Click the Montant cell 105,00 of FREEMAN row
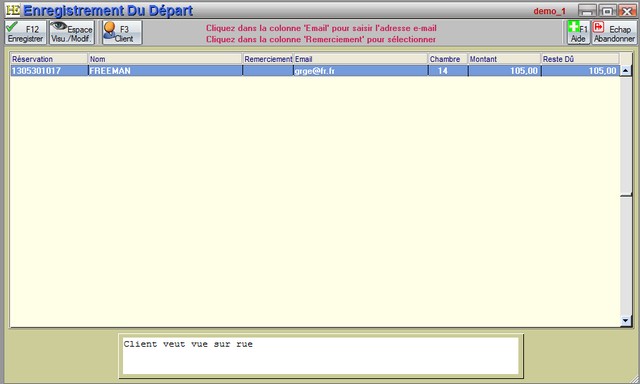640x384 pixels. point(504,71)
